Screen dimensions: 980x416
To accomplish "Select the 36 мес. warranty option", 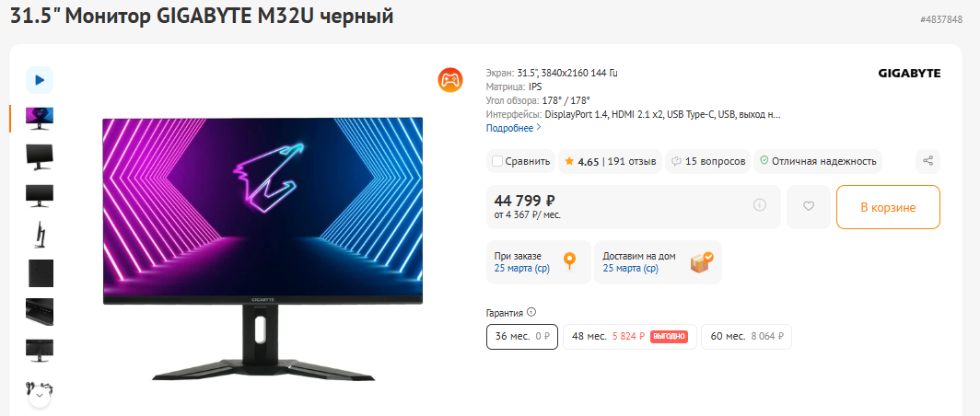I will [522, 337].
